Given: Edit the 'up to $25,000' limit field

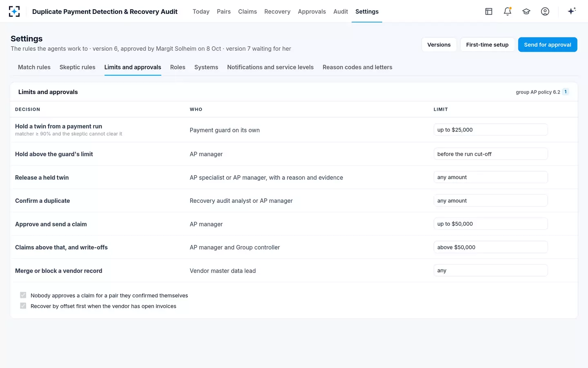Looking at the screenshot, I should [490, 130].
